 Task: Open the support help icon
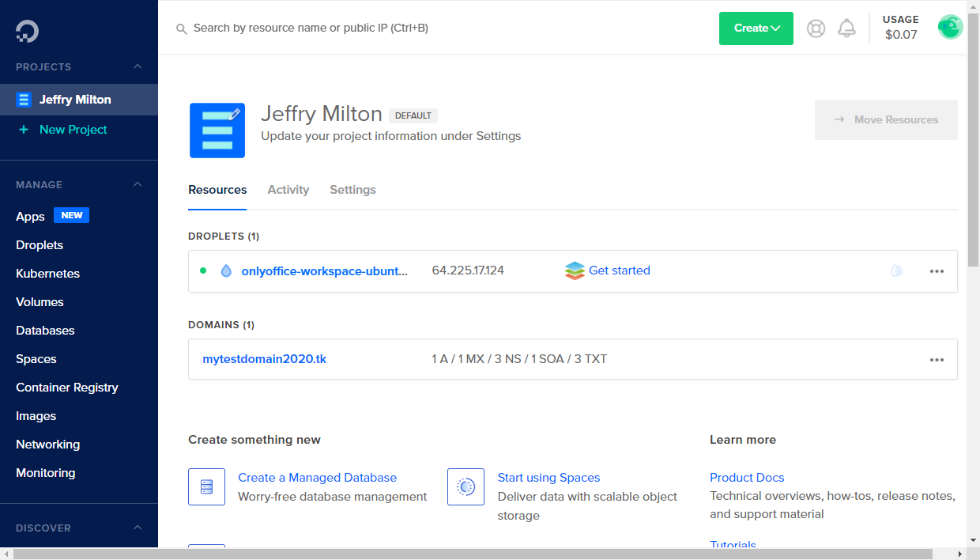point(816,27)
